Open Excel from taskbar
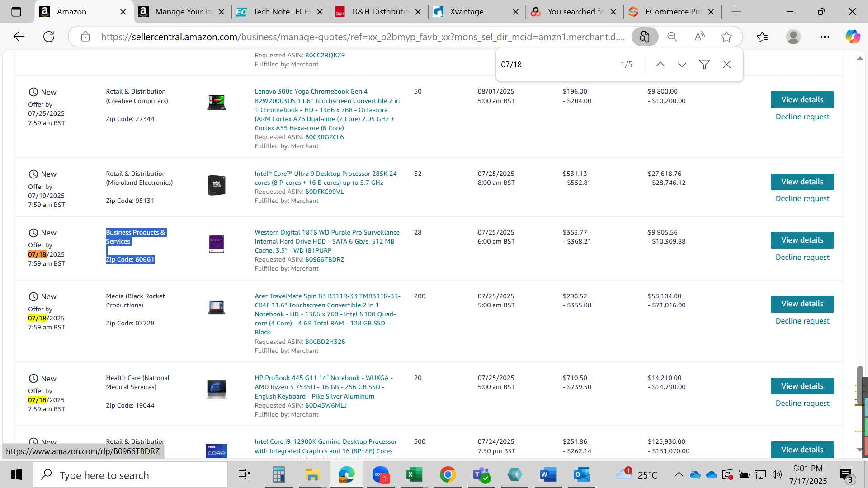The height and width of the screenshot is (488, 868). 414,474
